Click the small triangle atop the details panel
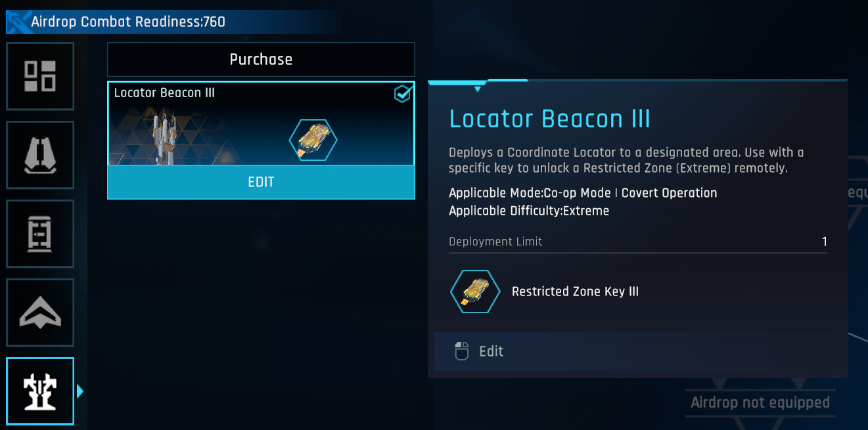Screen dimensions: 868x430 478,89
